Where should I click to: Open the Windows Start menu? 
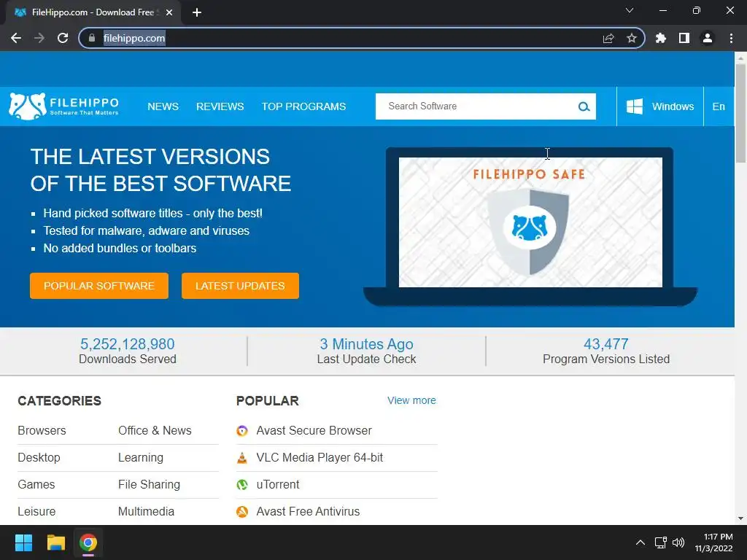pos(23,542)
